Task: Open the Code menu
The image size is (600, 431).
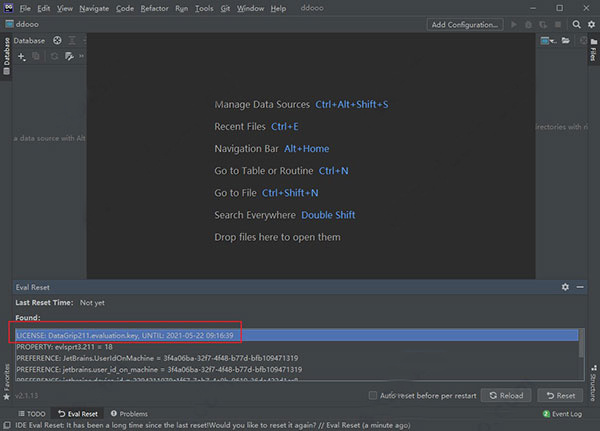Action: coord(125,8)
